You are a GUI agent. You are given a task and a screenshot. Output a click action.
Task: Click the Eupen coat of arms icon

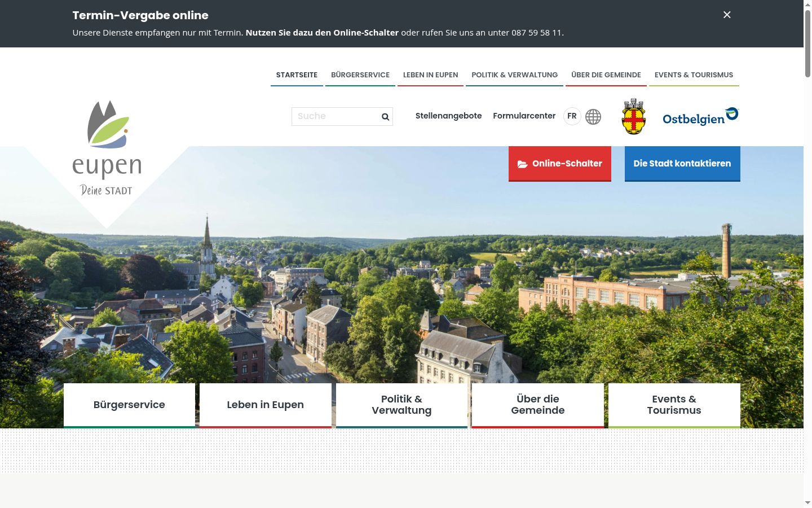click(633, 116)
